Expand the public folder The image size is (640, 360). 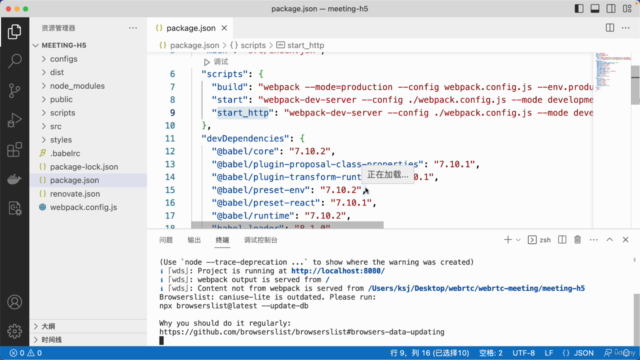pos(88,99)
